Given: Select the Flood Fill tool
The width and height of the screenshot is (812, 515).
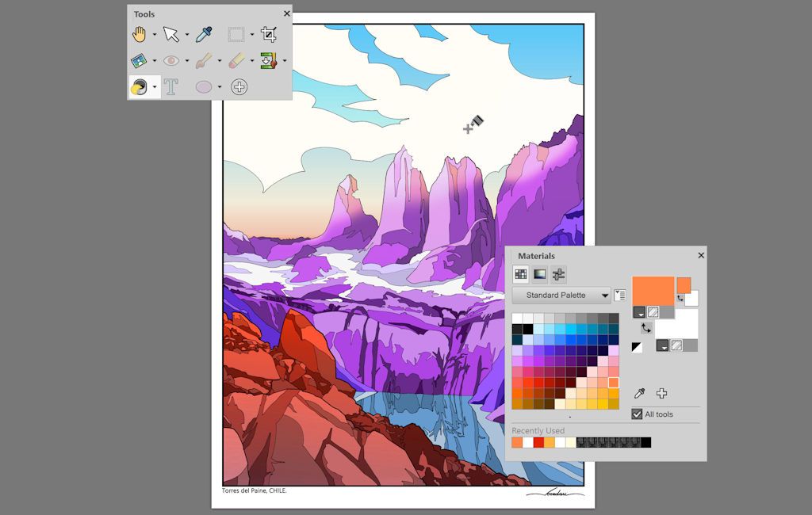Looking at the screenshot, I should (x=137, y=87).
